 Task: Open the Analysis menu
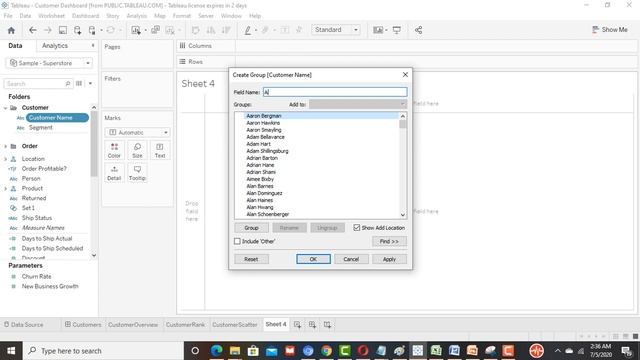point(137,16)
